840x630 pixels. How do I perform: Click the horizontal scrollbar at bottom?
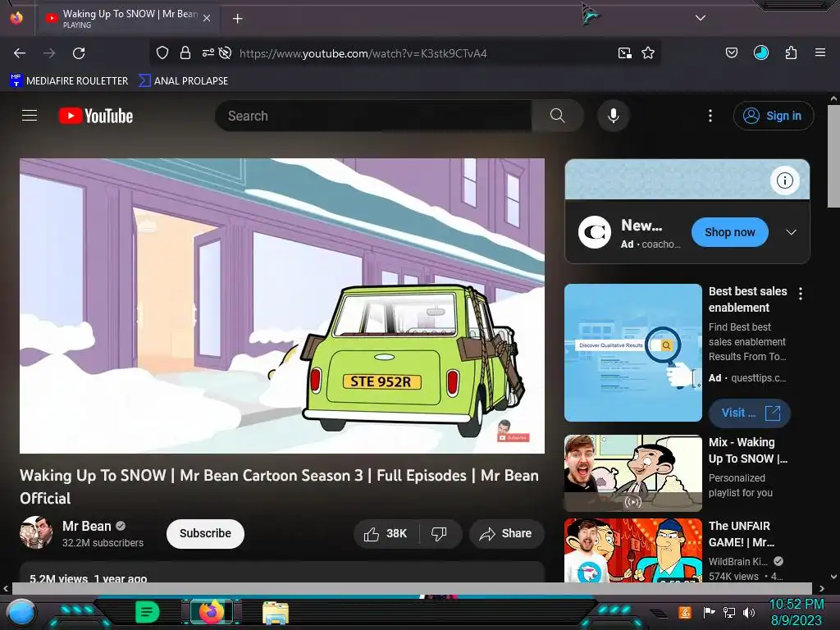pos(412,588)
